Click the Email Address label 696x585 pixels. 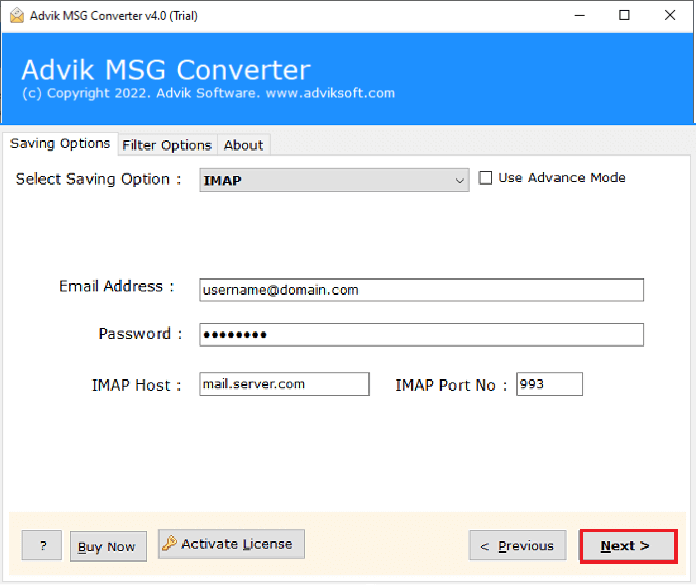tap(116, 287)
